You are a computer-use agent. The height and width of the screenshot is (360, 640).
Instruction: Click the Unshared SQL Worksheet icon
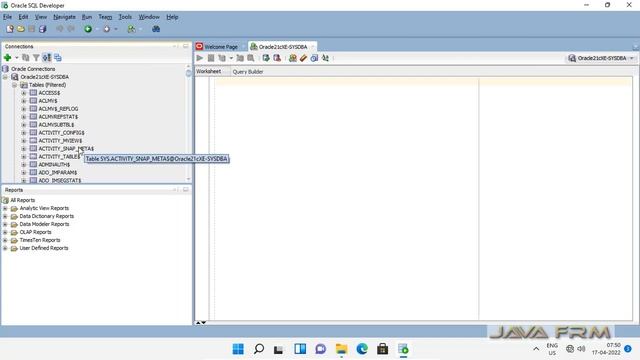coord(293,58)
